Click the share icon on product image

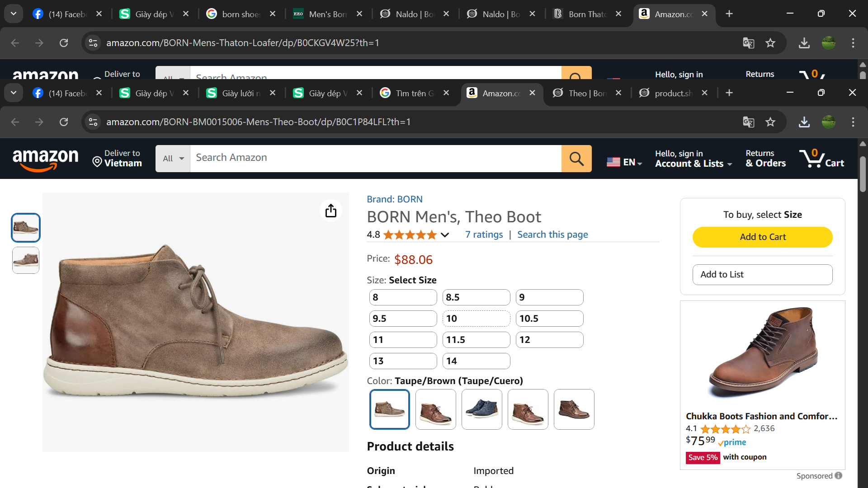coord(331,211)
